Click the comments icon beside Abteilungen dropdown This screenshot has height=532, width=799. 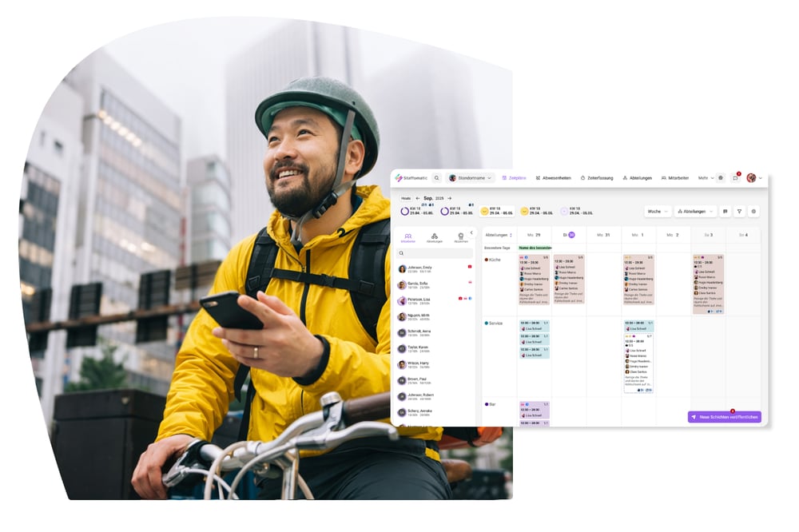click(725, 212)
